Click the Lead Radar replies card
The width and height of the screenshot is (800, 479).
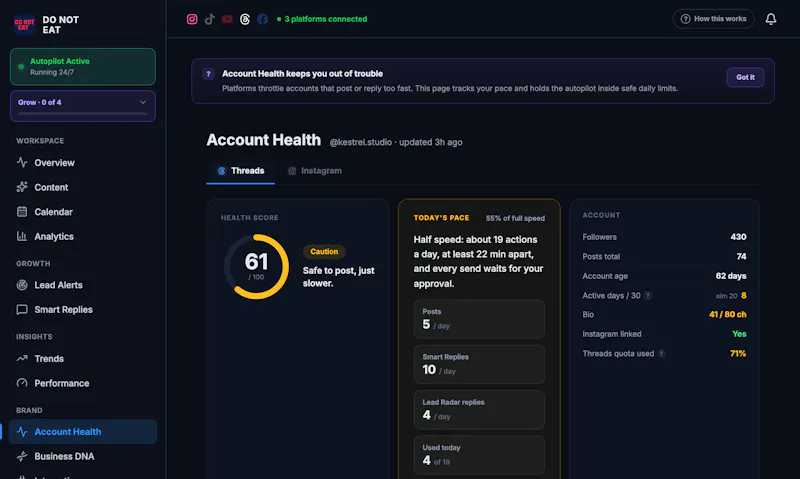pyautogui.click(x=479, y=410)
